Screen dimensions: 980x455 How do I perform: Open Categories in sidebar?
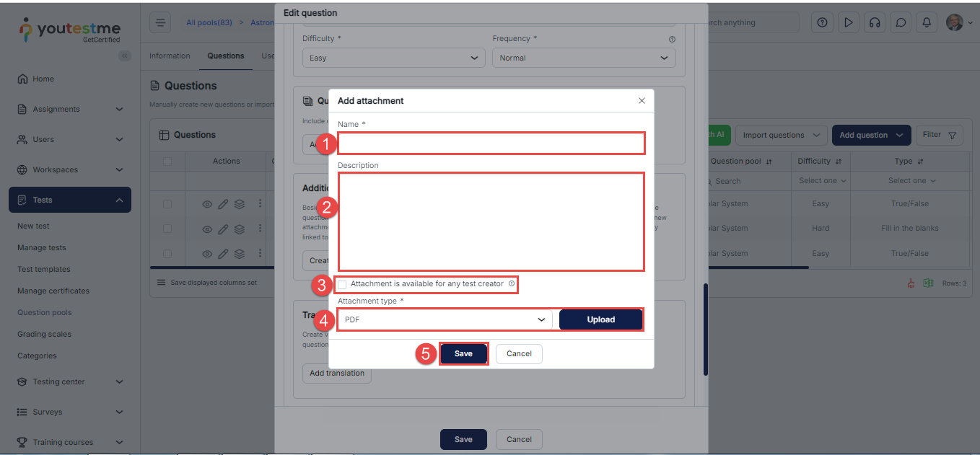(37, 356)
